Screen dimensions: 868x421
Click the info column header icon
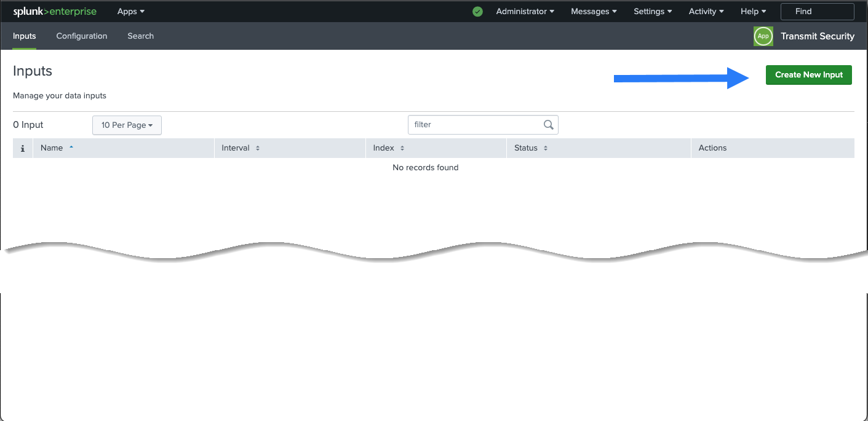pos(23,148)
